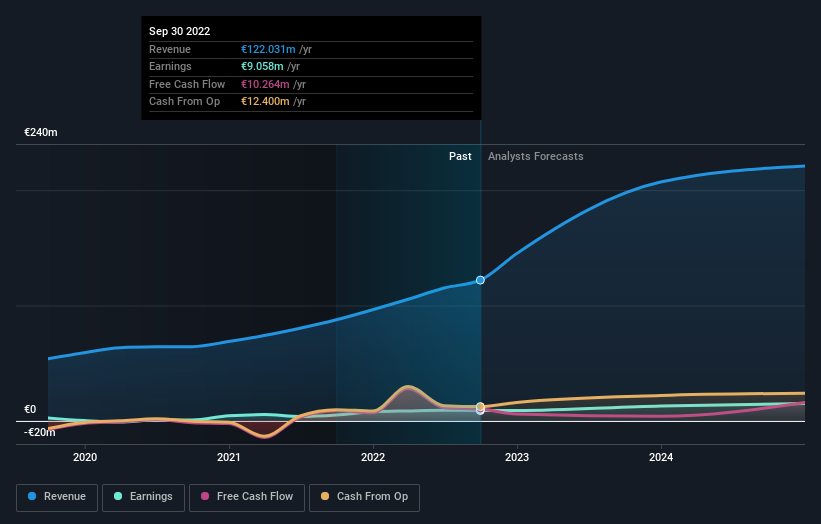
Task: Click the Earnings row label in tooltip
Action: [x=170, y=66]
